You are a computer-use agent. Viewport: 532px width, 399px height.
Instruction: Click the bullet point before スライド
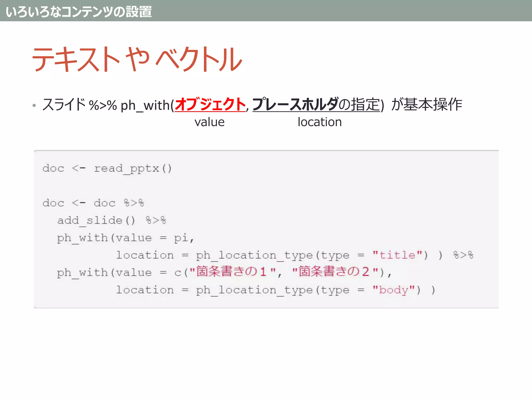(34, 105)
